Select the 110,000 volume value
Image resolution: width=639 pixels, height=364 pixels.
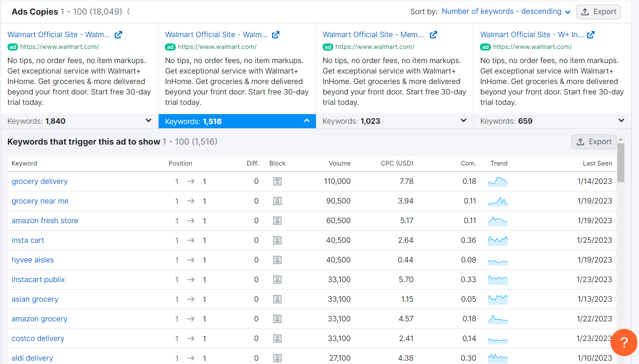[x=337, y=181]
